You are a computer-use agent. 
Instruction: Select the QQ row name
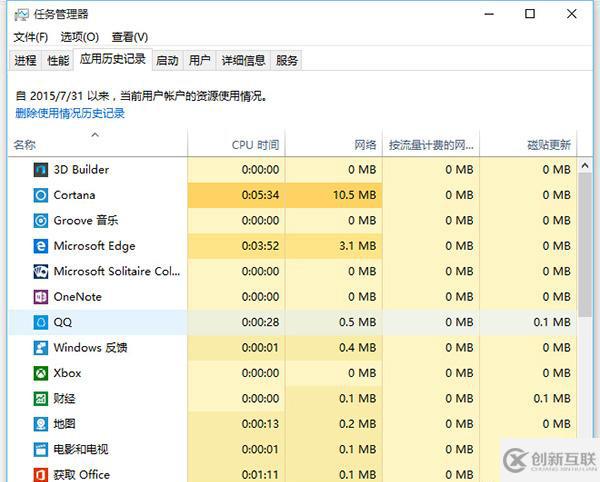point(63,322)
